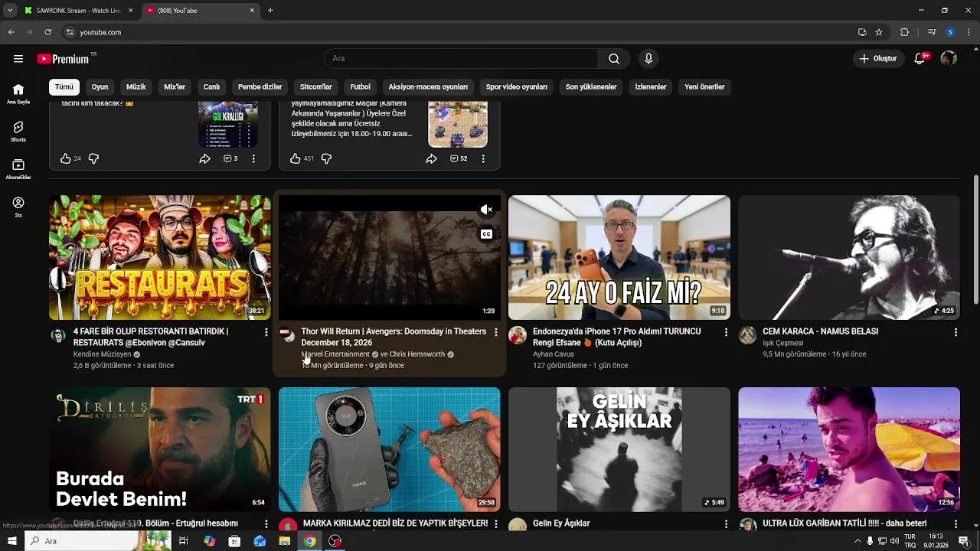Open the menu for the ULTRA LÜX GARİBAN TATİLİ video

point(955,524)
